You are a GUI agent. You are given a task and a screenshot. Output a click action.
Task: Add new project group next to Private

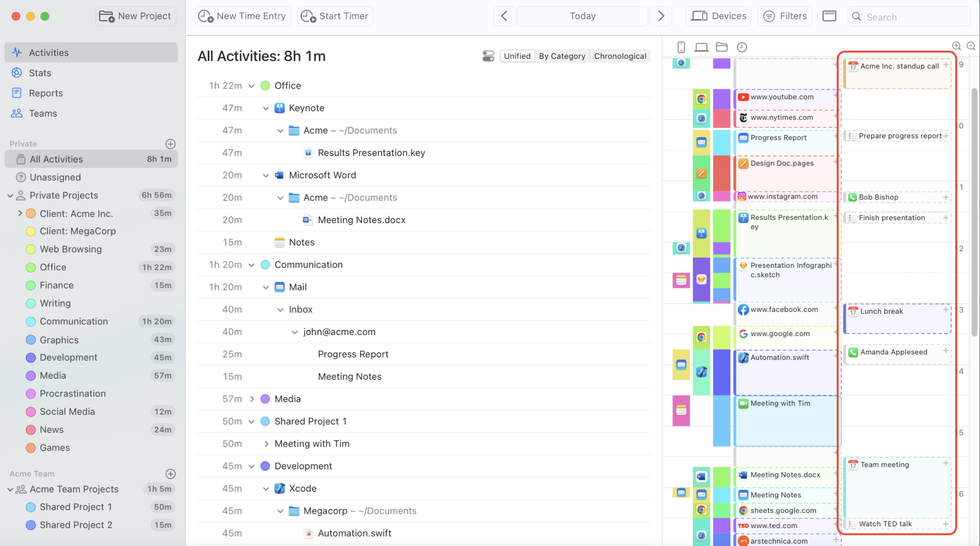pyautogui.click(x=170, y=144)
